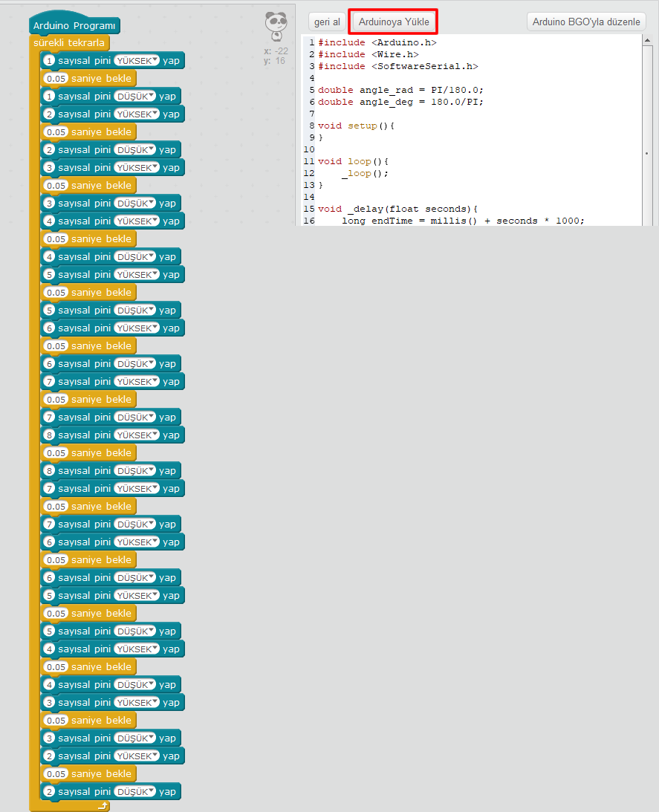Open the DÜŞÜK dropdown on the pin 1 block
This screenshot has width=659, height=812.
[x=134, y=97]
